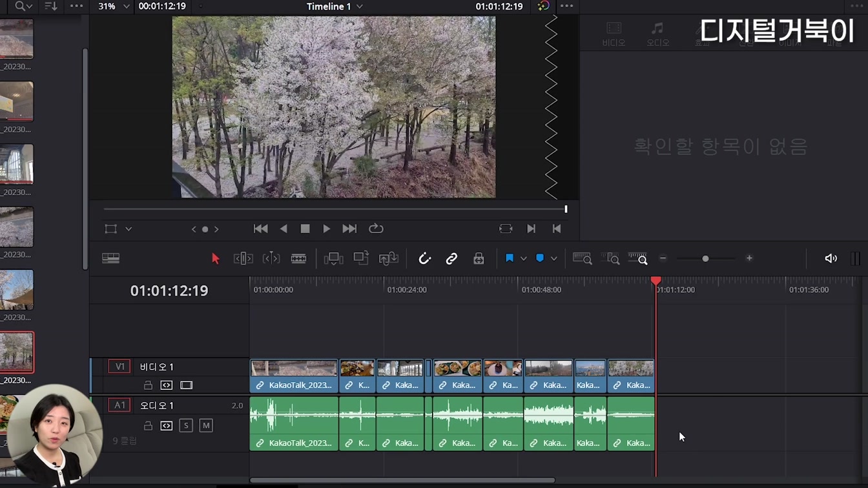Toggle auto track selector on 오디오 1
The width and height of the screenshot is (868, 488).
[167, 426]
